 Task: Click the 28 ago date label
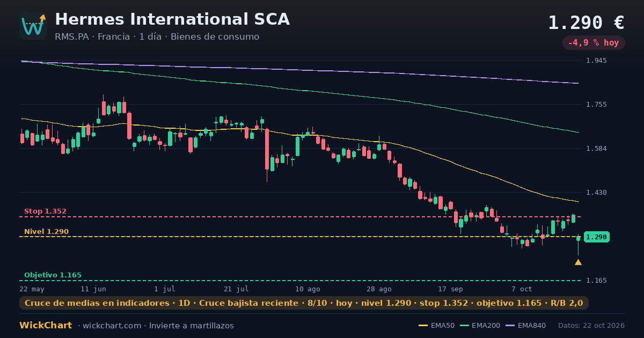click(379, 289)
